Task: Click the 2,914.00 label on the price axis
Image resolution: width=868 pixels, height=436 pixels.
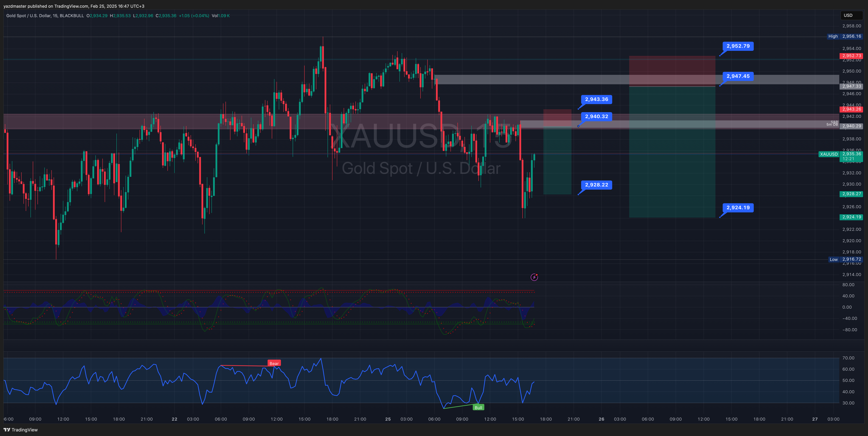Action: point(852,274)
